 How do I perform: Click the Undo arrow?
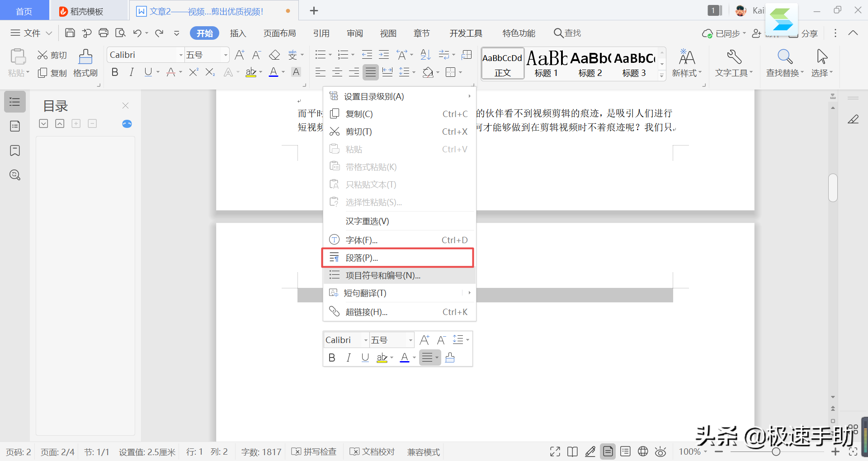pos(137,33)
